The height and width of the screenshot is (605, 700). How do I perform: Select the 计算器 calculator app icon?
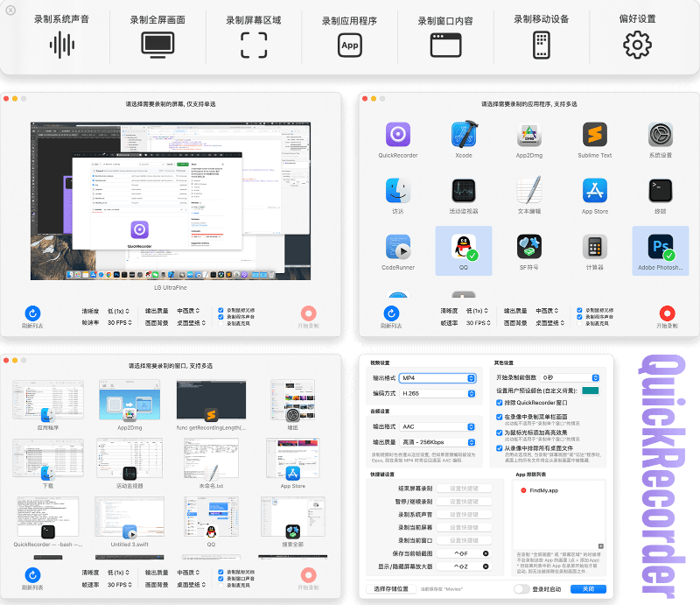click(595, 247)
